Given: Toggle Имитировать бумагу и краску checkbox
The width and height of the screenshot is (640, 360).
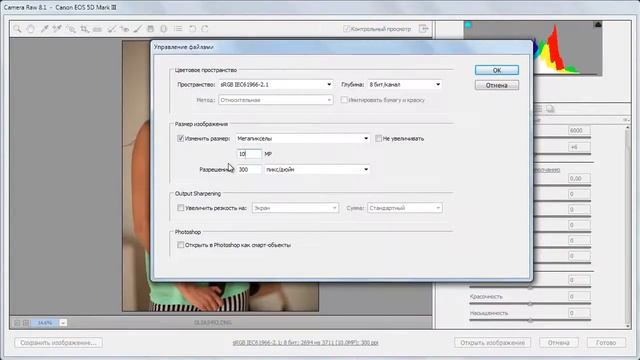Looking at the screenshot, I should pyautogui.click(x=344, y=100).
